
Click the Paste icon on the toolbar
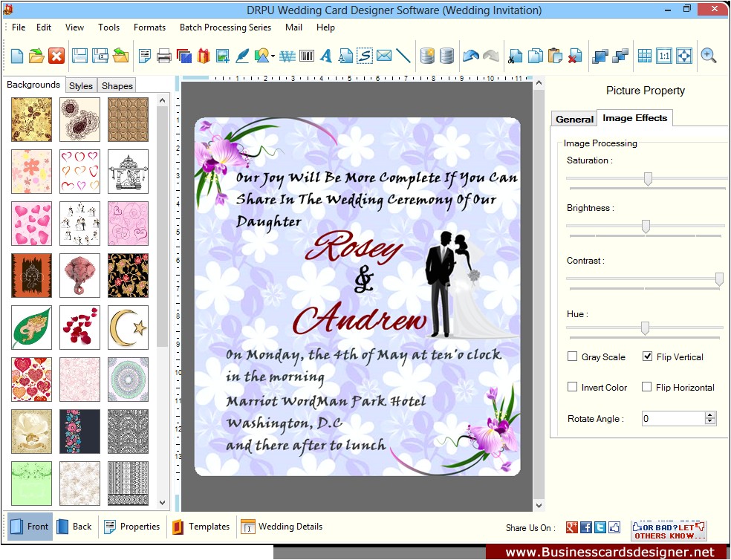pyautogui.click(x=553, y=56)
